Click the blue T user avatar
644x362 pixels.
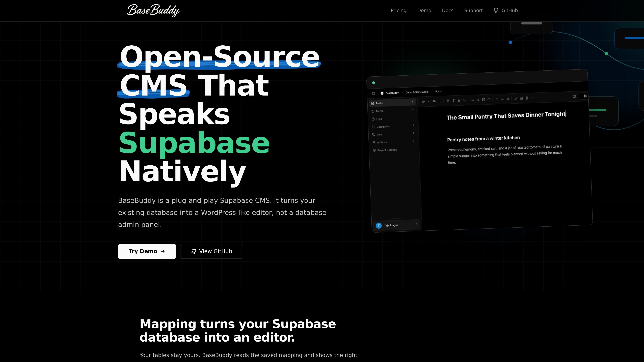coord(379,226)
